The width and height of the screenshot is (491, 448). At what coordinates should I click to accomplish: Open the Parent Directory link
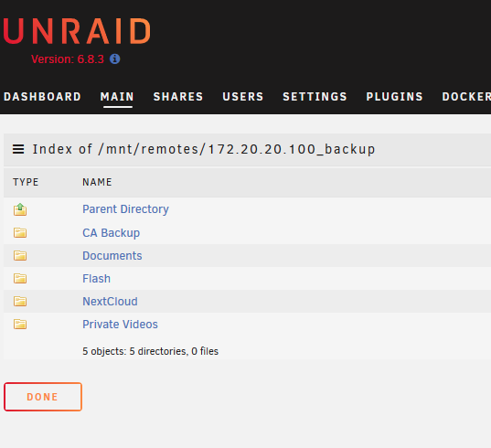coord(125,209)
